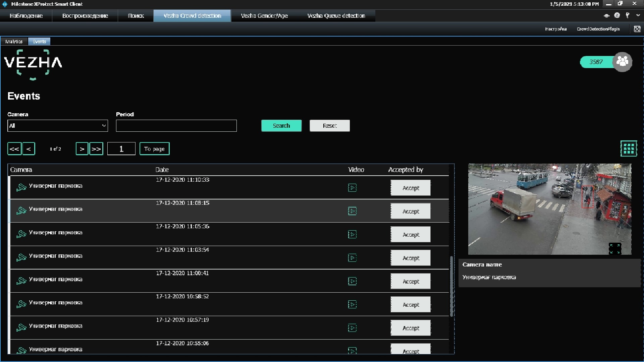Open the Наблюдение tab
Image resolution: width=644 pixels, height=362 pixels.
[x=26, y=16]
